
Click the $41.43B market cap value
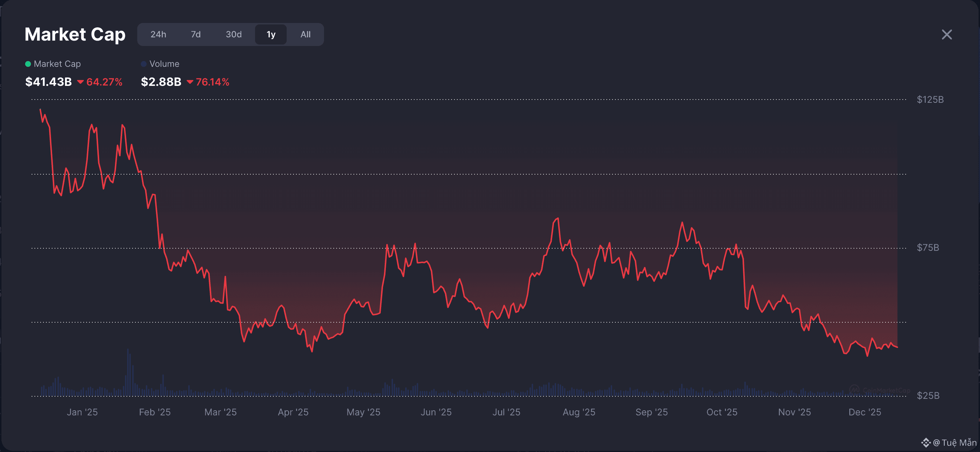[48, 82]
